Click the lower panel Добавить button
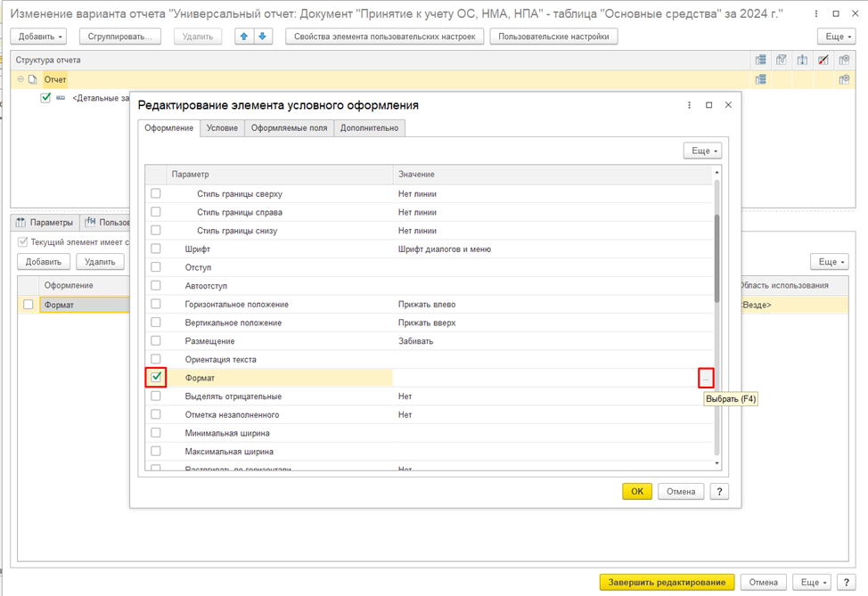Screen dimensions: 868x596 click(44, 262)
